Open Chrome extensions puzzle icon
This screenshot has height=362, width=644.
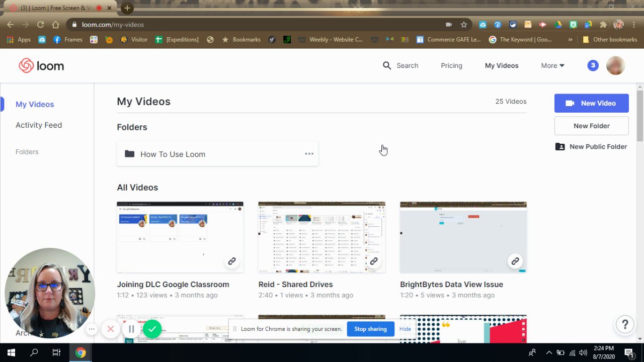click(x=603, y=24)
